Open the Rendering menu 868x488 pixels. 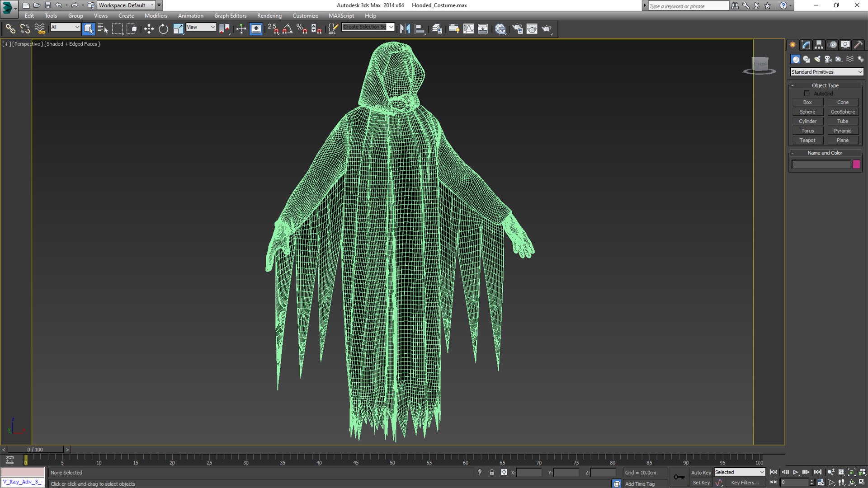tap(269, 16)
